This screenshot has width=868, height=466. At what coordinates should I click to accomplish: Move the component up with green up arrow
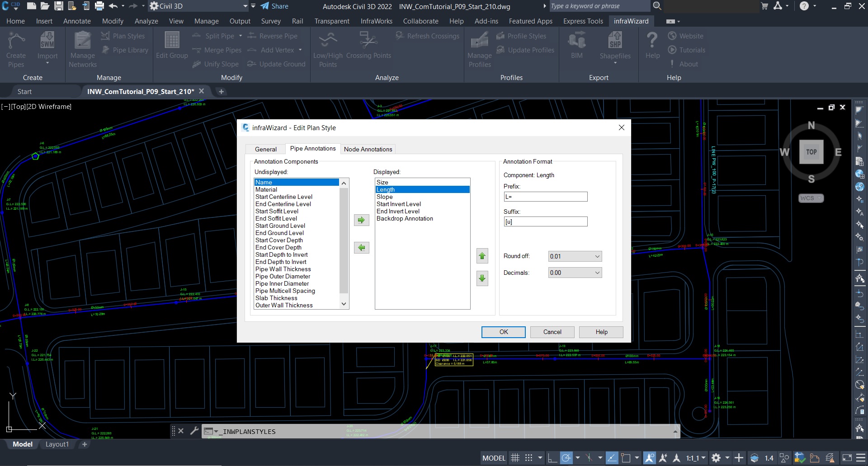point(482,256)
